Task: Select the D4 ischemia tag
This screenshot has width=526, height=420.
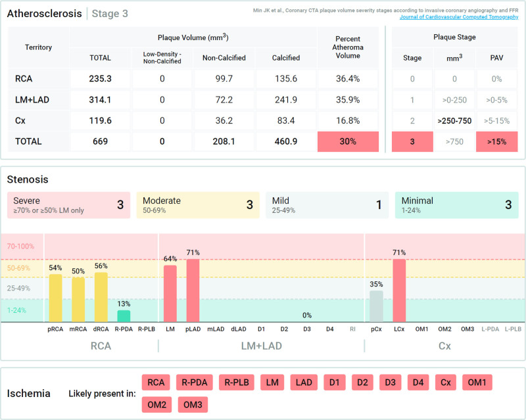Action: [x=418, y=383]
